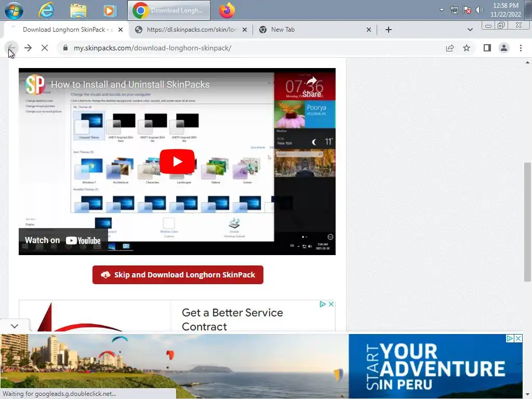This screenshot has height=399, width=532.
Task: Close the service contract ad
Action: [331, 304]
